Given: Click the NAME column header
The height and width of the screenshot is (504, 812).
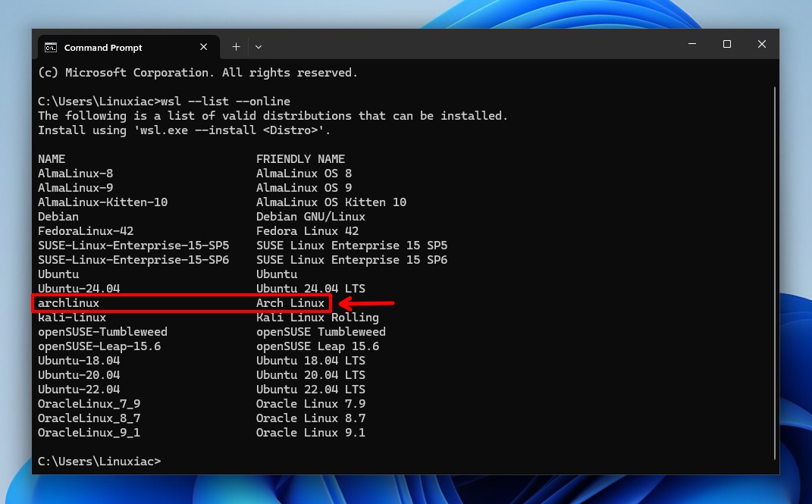Looking at the screenshot, I should point(52,159).
